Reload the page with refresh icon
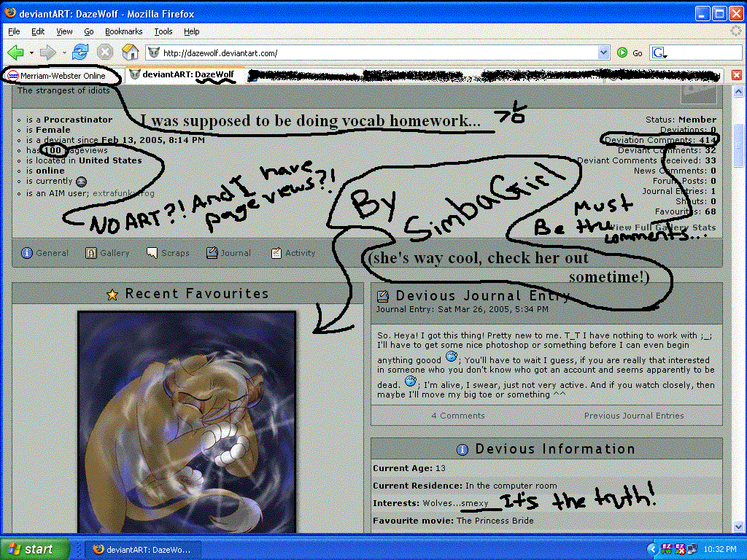747x560 pixels. click(80, 52)
